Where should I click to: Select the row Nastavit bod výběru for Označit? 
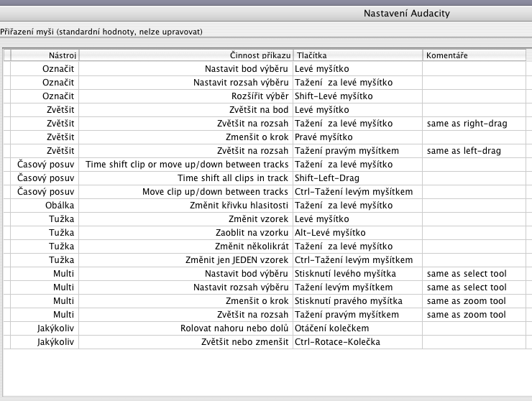click(265, 69)
